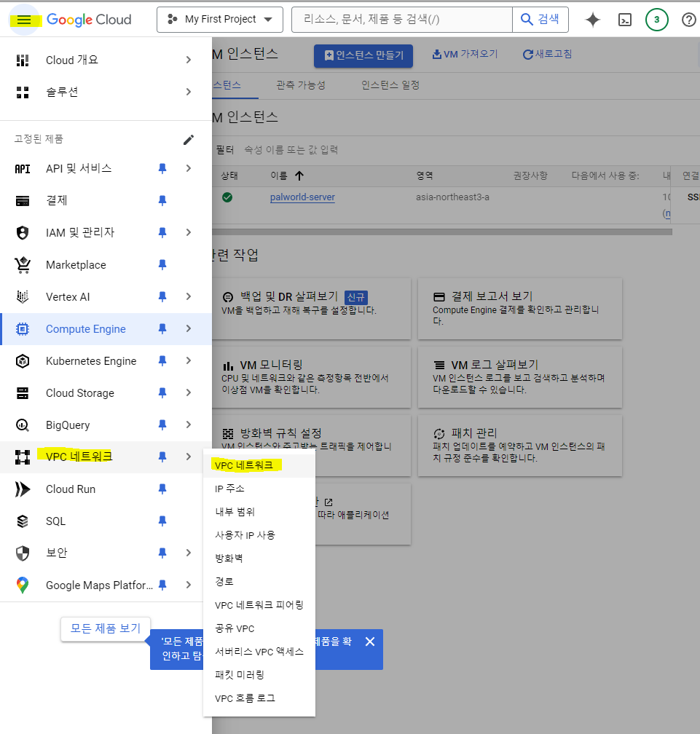Image resolution: width=700 pixels, height=734 pixels.
Task: Expand Kubernetes Engine submenu chevron
Action: tap(188, 360)
